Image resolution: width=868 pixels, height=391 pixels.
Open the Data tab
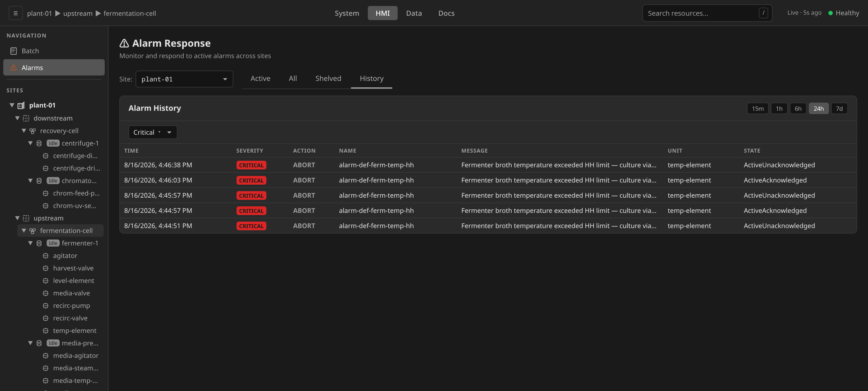(414, 13)
